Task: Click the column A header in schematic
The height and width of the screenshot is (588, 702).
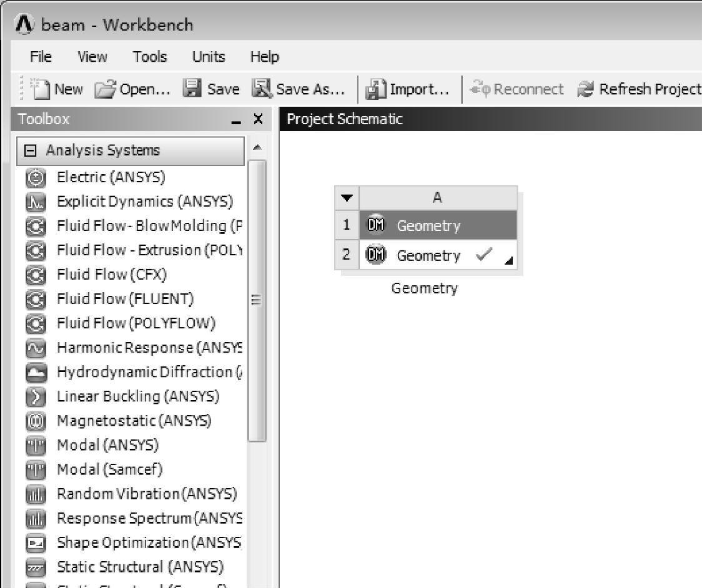Action: (x=438, y=197)
